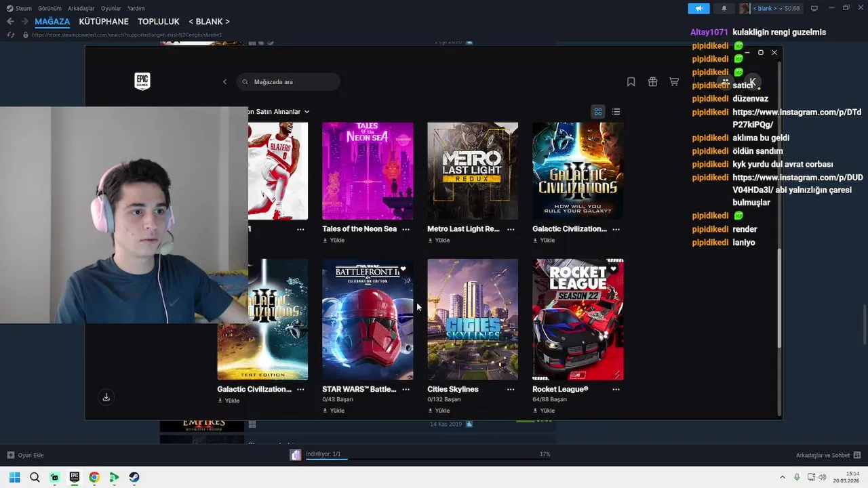Open the Epic wishlist bookmark icon
This screenshot has height=488, width=868.
(x=631, y=82)
